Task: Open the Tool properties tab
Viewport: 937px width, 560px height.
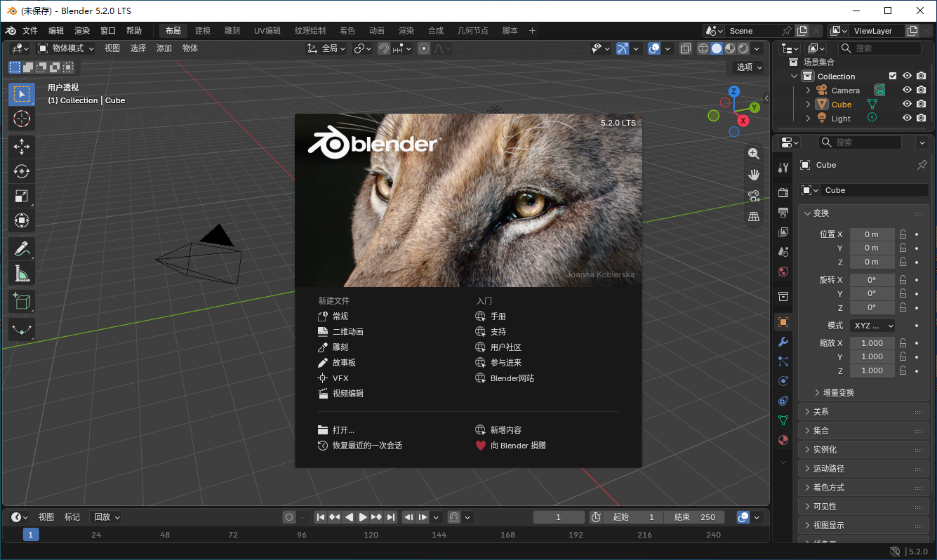Action: (x=784, y=167)
